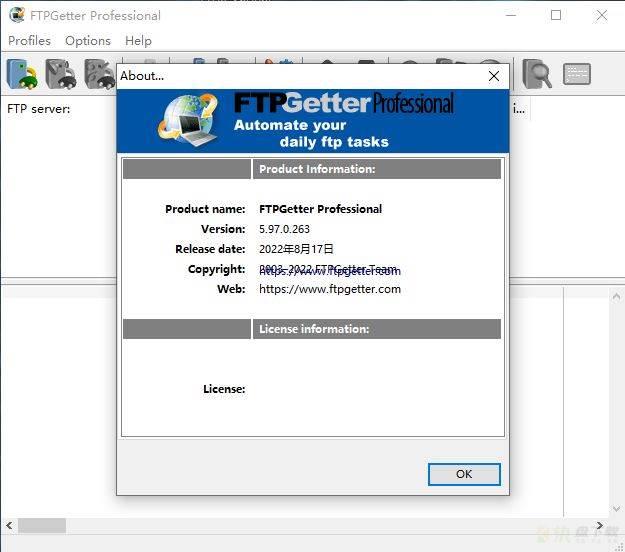Click the keyboard-shaped toolbar icon
The width and height of the screenshot is (625, 552).
point(577,74)
